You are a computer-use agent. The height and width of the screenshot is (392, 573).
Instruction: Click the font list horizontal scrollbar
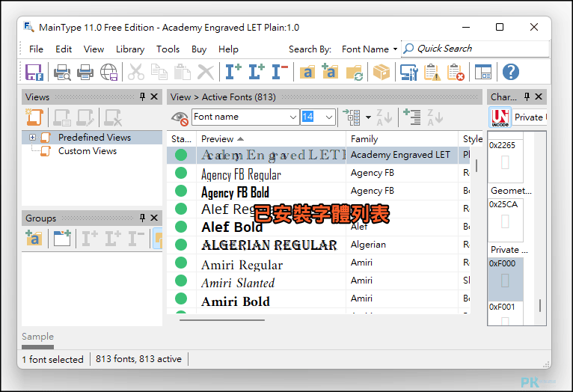pos(222,320)
